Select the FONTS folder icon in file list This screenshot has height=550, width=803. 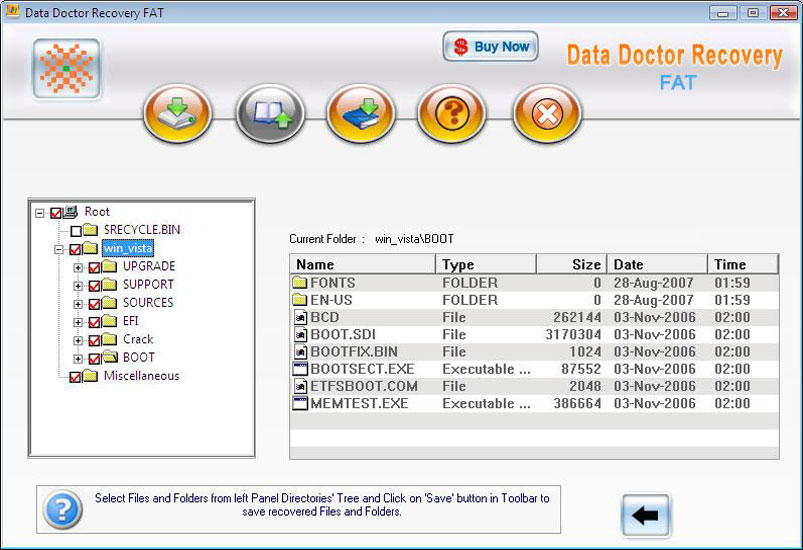point(300,283)
